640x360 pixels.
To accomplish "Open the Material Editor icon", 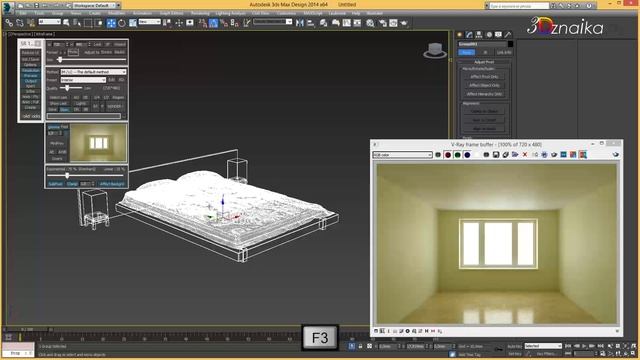I will click(370, 23).
